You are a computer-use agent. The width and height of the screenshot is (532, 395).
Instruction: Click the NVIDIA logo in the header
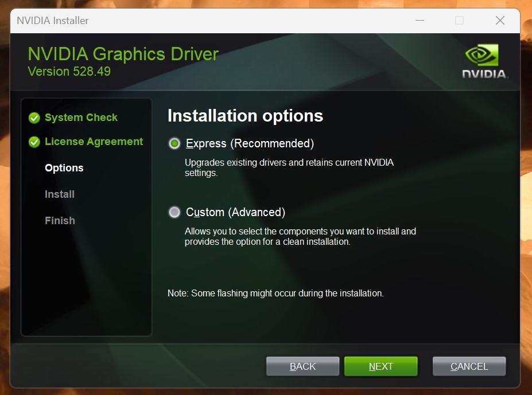484,60
